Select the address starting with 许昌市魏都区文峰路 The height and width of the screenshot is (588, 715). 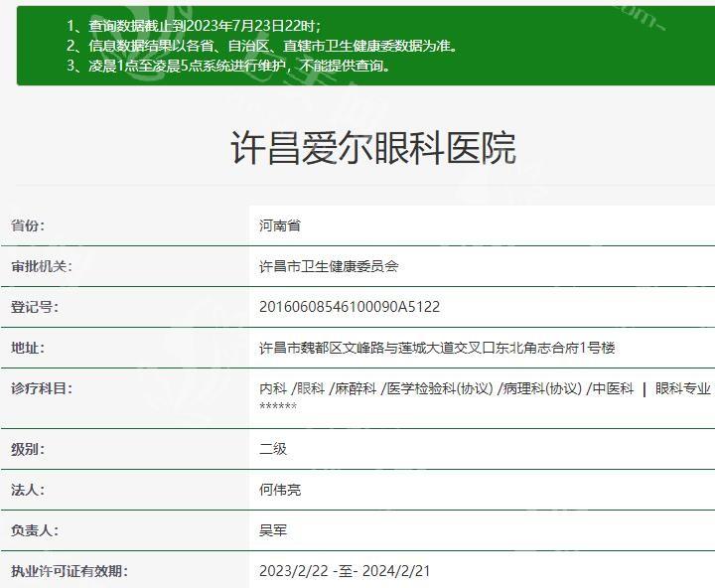tap(437, 348)
